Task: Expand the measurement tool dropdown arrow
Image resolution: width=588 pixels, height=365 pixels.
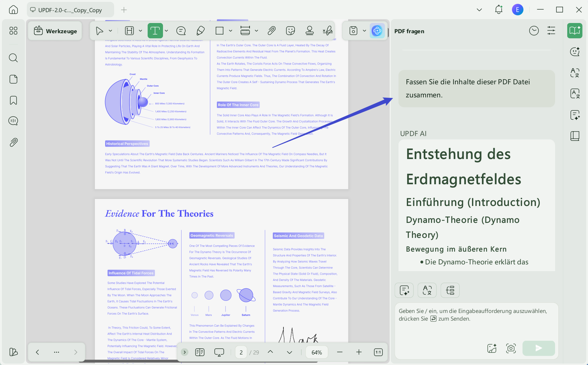Action: (256, 31)
